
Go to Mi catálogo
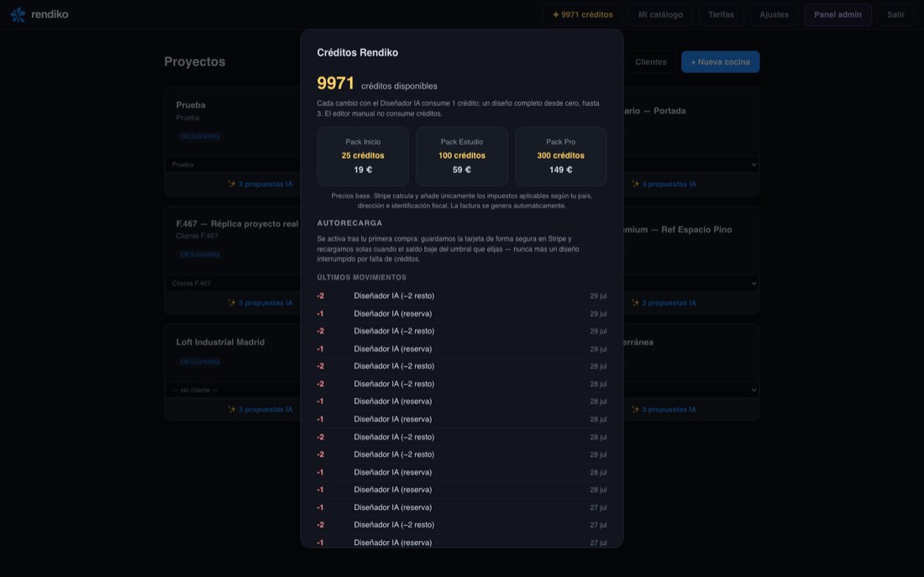coord(660,15)
